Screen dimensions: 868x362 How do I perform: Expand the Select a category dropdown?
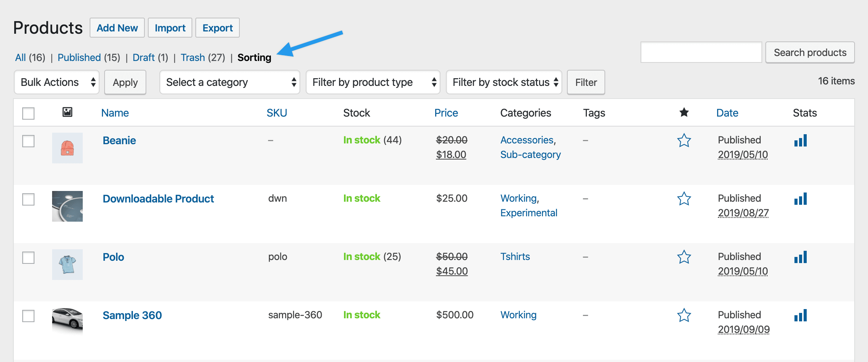click(x=230, y=82)
